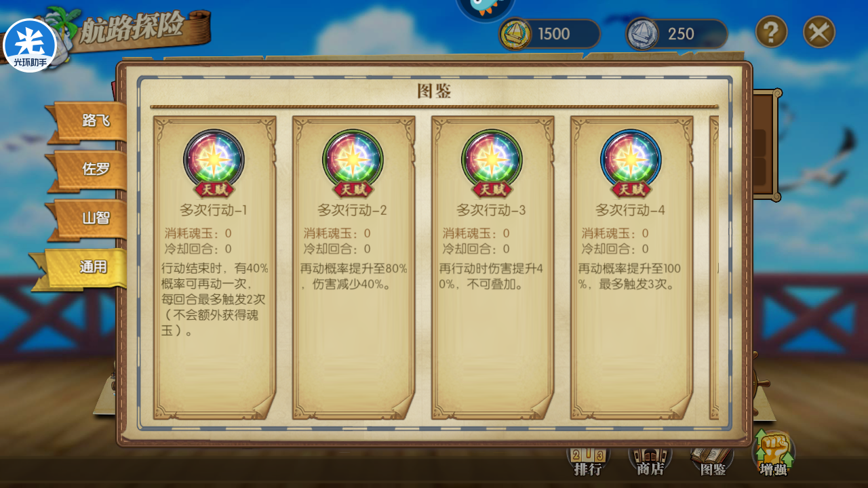Switch to the 路飞 tab
Viewport: 868px width, 488px height.
89,121
